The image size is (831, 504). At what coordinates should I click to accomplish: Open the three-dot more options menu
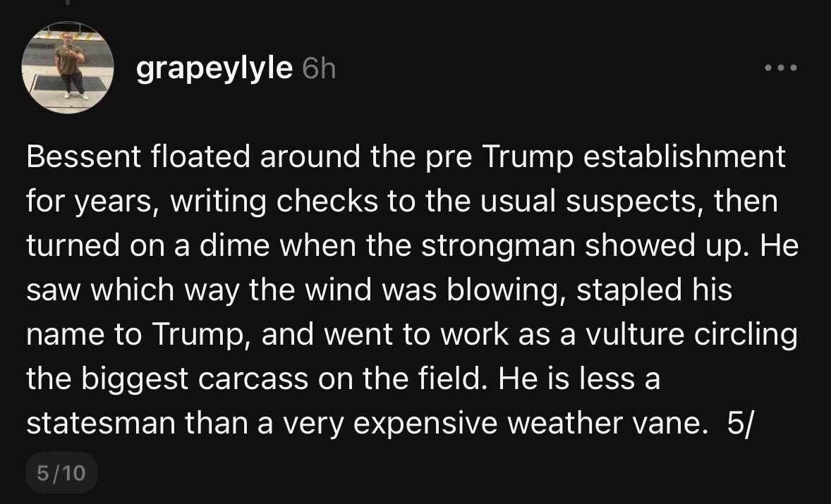[782, 69]
